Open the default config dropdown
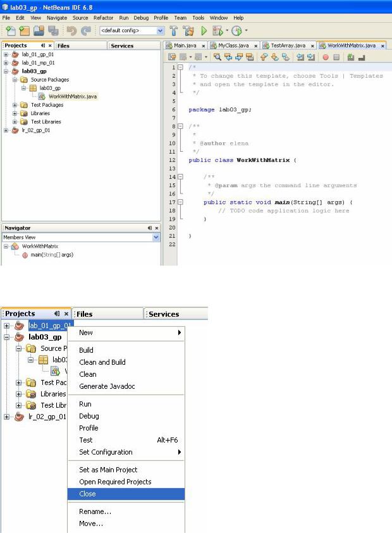The image size is (392, 533). (161, 30)
